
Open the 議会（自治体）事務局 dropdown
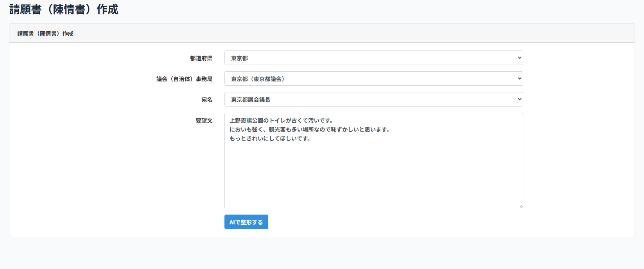(373, 79)
